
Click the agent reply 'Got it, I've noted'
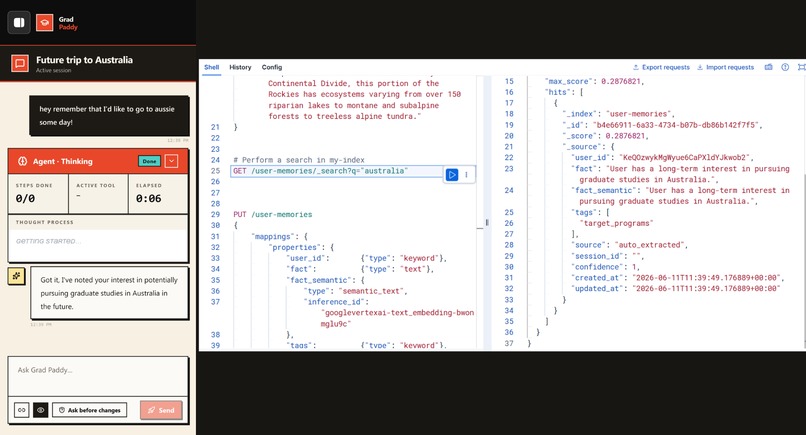(x=109, y=293)
